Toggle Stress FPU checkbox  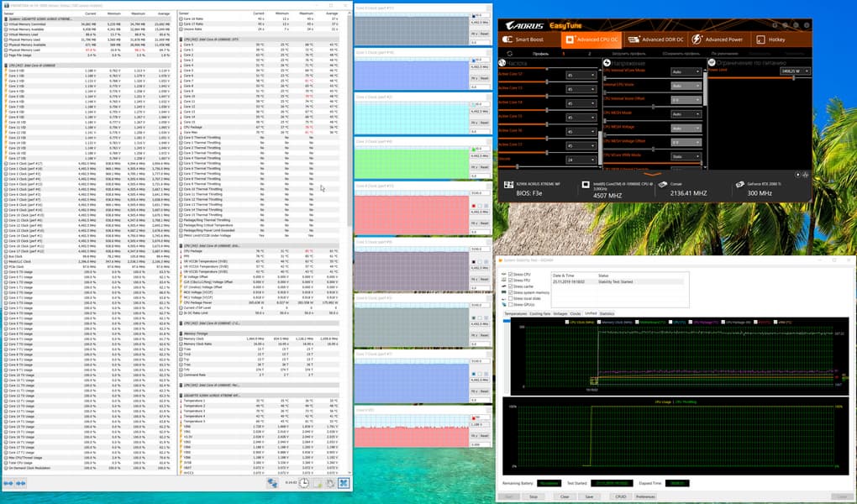pyautogui.click(x=511, y=281)
